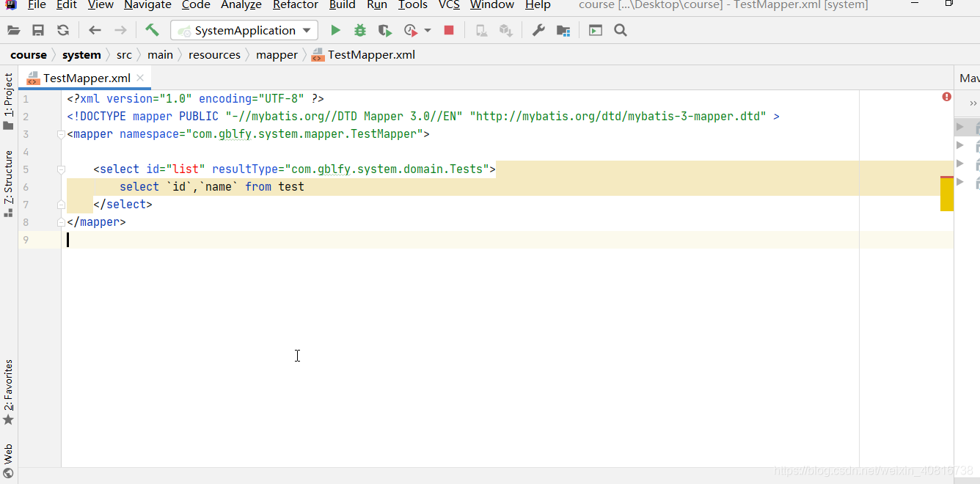Navigate forward with the right arrow
The width and height of the screenshot is (980, 484).
pos(120,31)
